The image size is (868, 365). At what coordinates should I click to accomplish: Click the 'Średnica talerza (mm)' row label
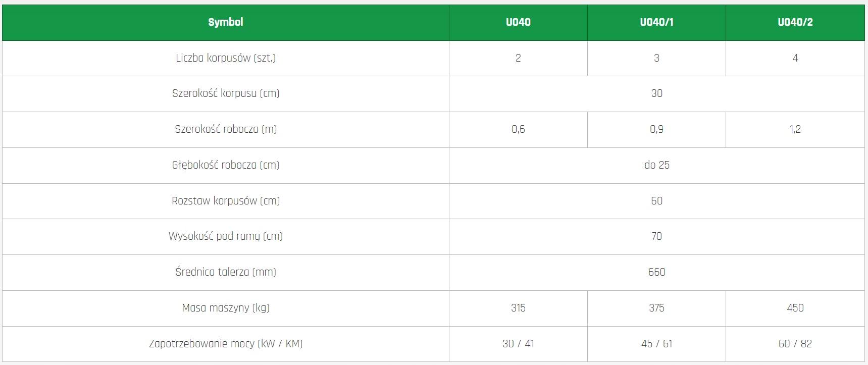(x=225, y=272)
